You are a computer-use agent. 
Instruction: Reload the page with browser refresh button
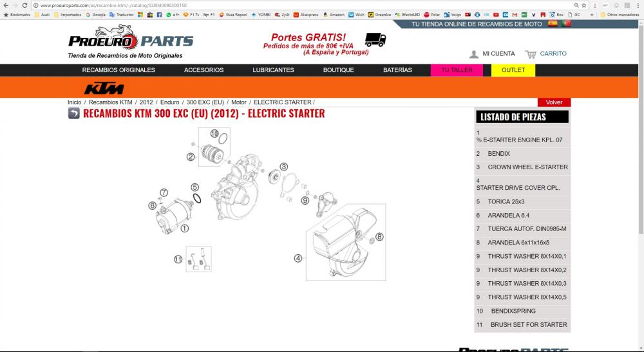click(x=25, y=5)
